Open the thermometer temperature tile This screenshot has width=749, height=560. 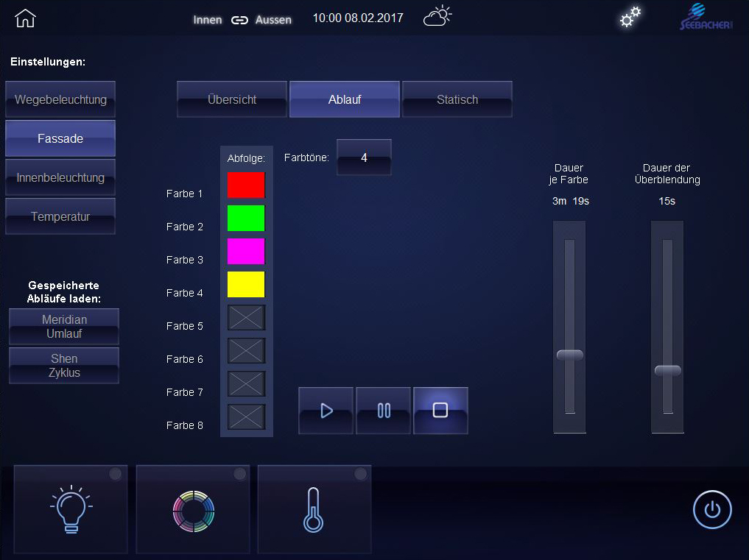(314, 509)
